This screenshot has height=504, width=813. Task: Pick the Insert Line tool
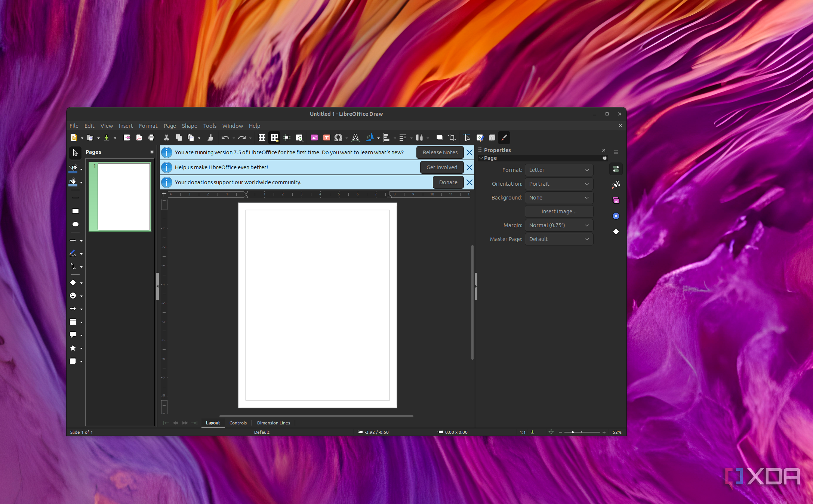pos(75,198)
